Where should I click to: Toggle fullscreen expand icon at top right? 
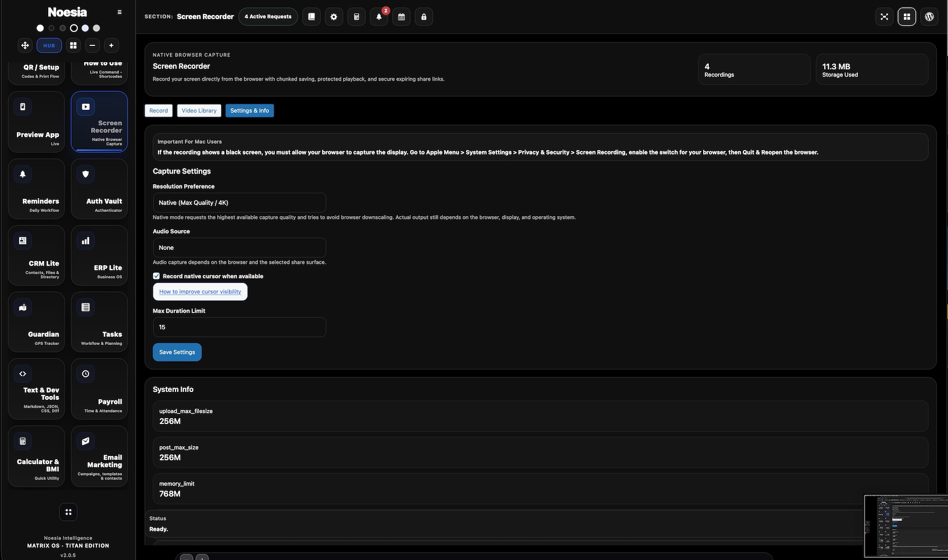tap(884, 17)
